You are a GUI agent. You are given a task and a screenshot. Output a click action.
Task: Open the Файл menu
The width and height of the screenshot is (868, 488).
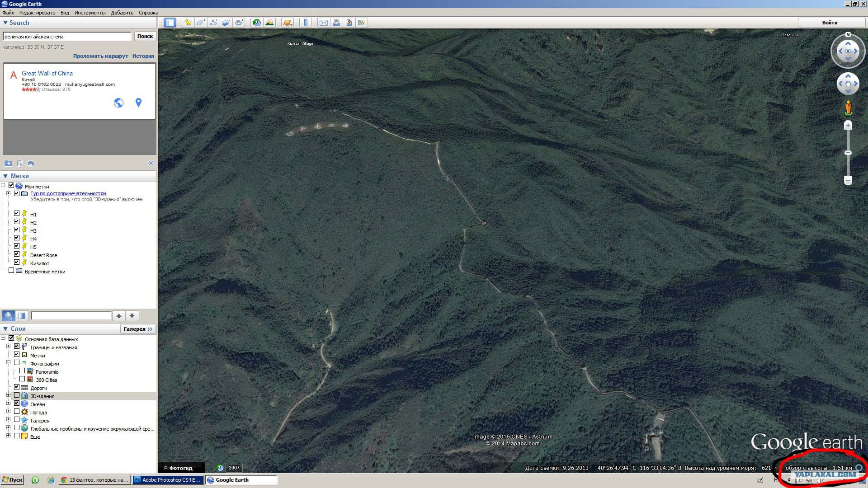pos(8,13)
